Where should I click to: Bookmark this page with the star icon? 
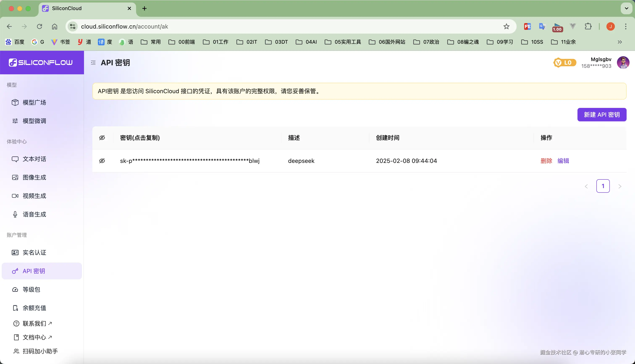(506, 26)
